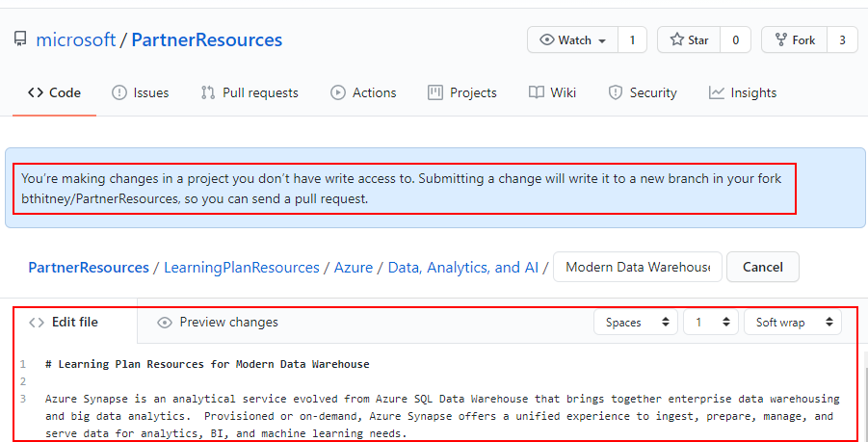Cancel the file edit
The width and height of the screenshot is (868, 442).
point(763,267)
